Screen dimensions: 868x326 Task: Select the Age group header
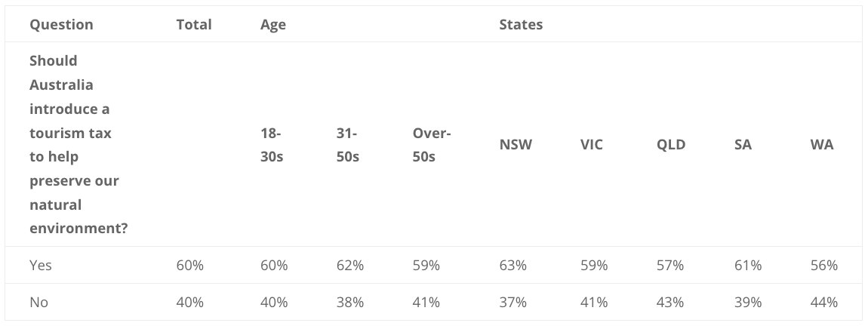[273, 24]
